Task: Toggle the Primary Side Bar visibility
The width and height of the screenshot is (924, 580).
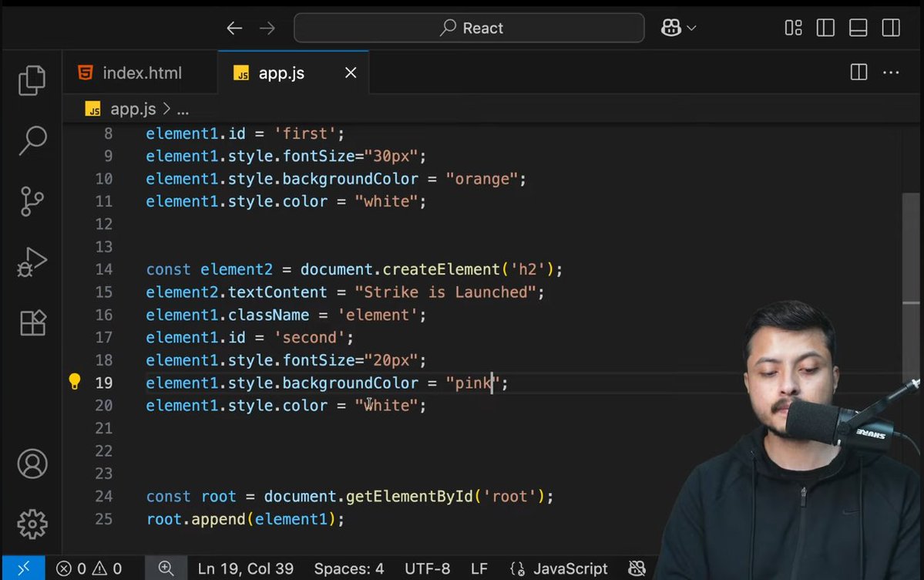Action: point(825,27)
